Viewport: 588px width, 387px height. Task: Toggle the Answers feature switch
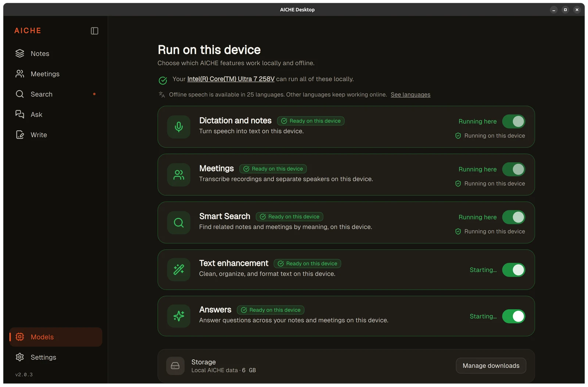click(513, 316)
